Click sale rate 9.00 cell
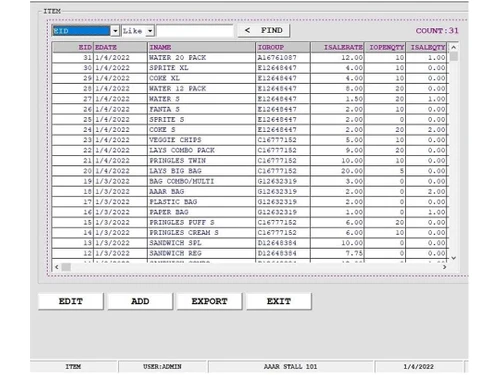Image resolution: width=500 pixels, height=375 pixels. pyautogui.click(x=337, y=150)
